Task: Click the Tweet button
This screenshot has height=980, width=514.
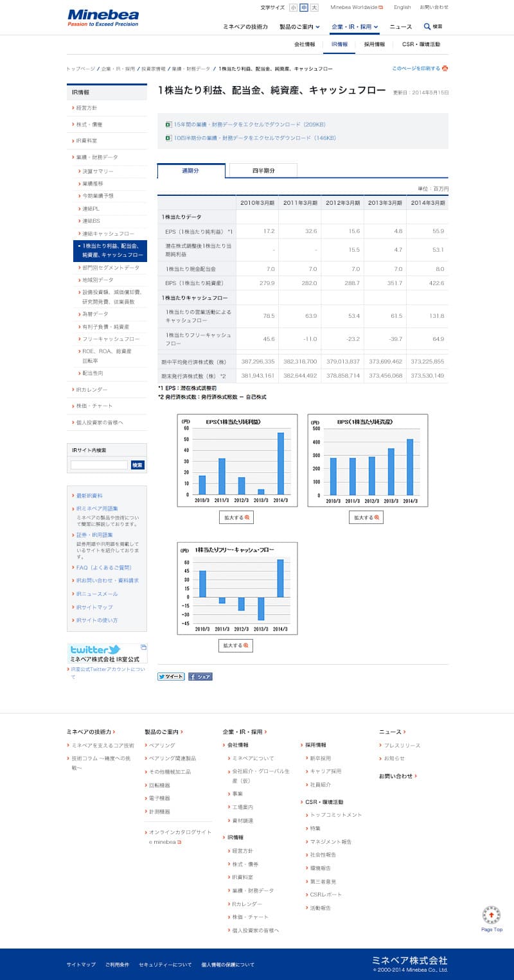Action: 171,676
